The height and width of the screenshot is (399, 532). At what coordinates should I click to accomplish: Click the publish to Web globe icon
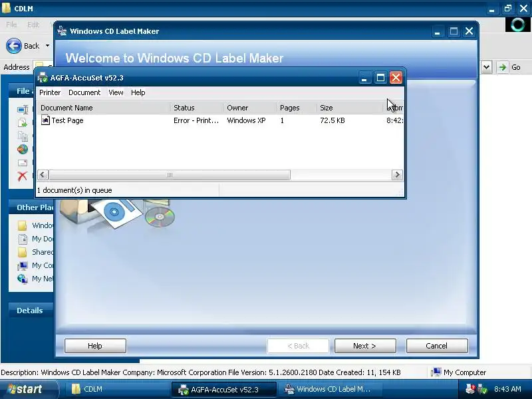pos(23,149)
